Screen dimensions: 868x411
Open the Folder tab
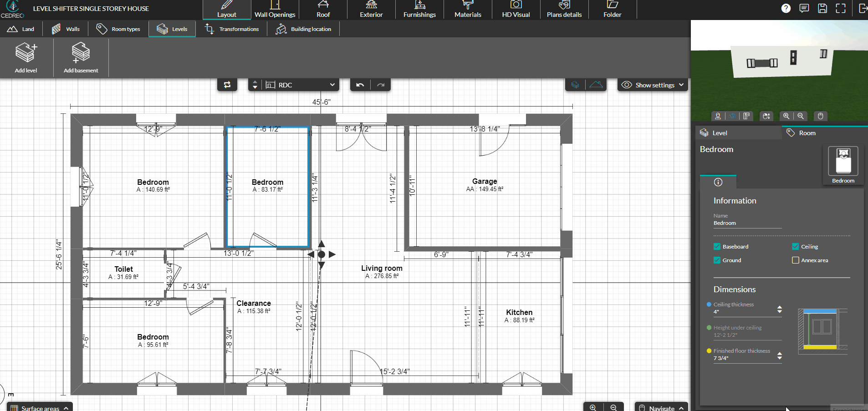(x=613, y=10)
